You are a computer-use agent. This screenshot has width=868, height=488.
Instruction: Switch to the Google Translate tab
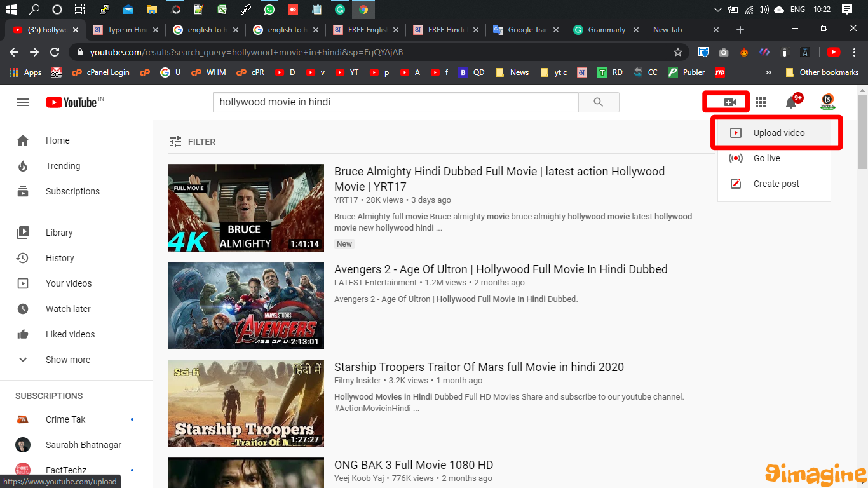pyautogui.click(x=526, y=30)
